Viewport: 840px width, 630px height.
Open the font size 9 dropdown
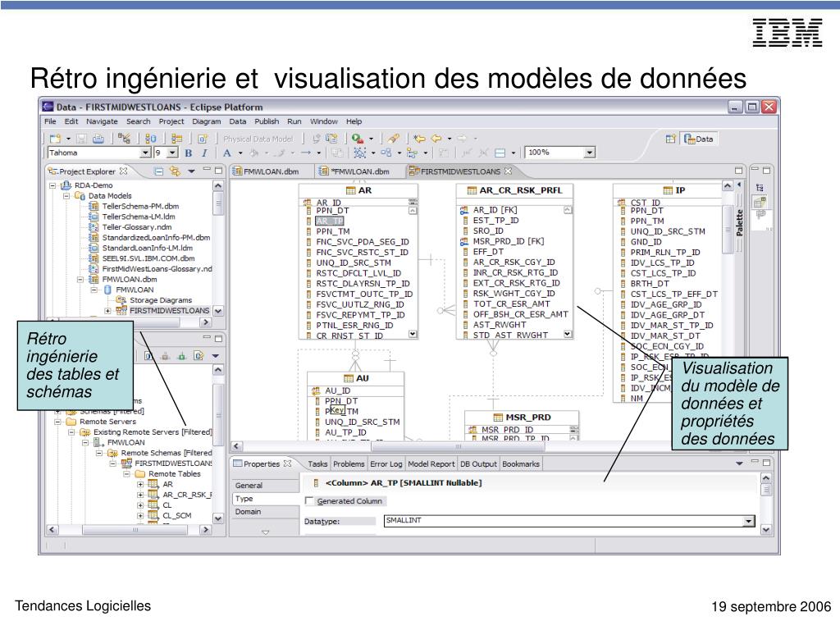[x=172, y=153]
